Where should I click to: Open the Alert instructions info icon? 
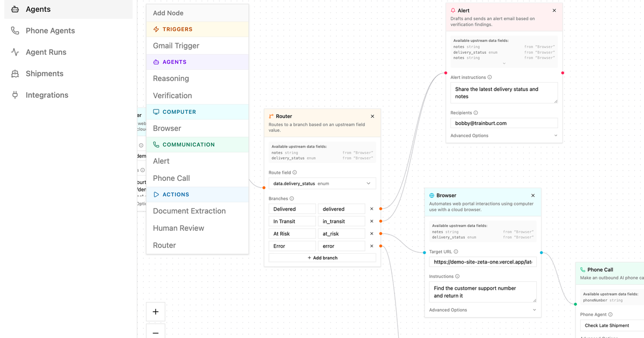click(x=489, y=77)
